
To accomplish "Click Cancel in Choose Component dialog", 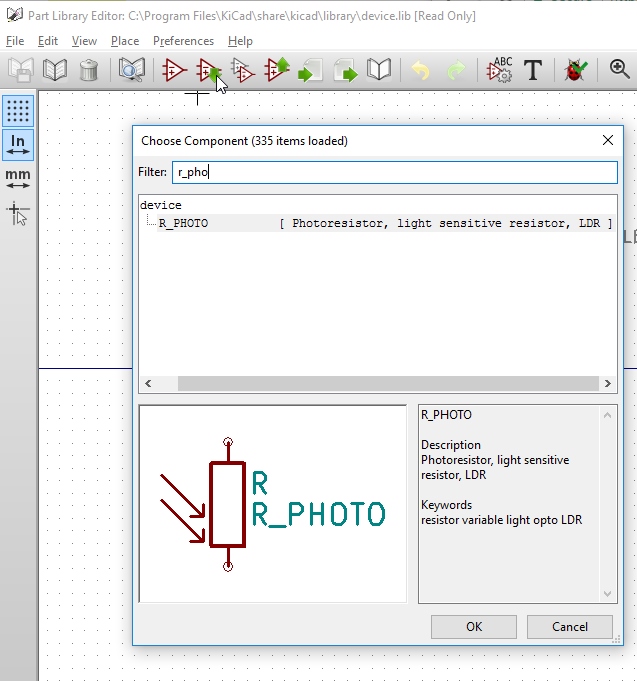I will [570, 627].
